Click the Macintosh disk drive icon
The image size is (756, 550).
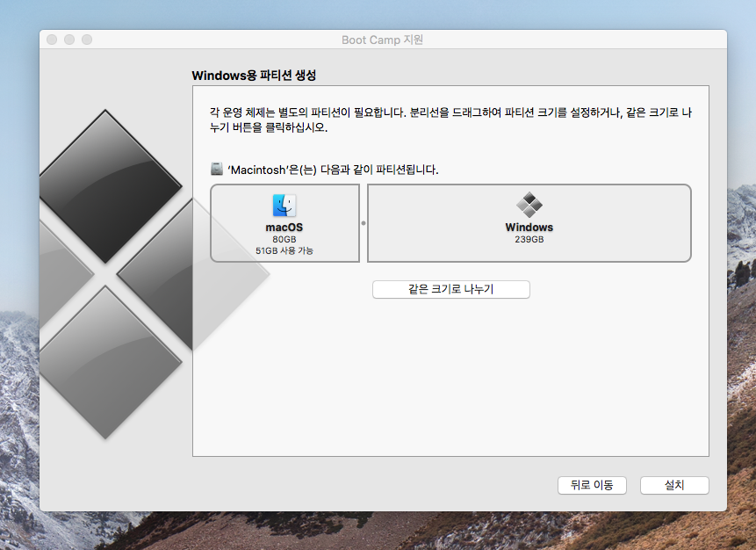click(217, 169)
